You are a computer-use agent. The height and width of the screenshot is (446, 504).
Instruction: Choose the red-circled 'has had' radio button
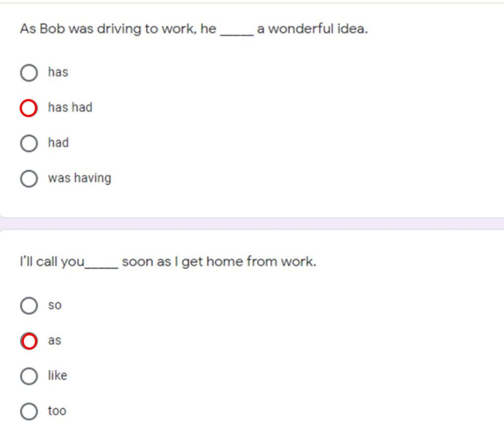tap(29, 108)
